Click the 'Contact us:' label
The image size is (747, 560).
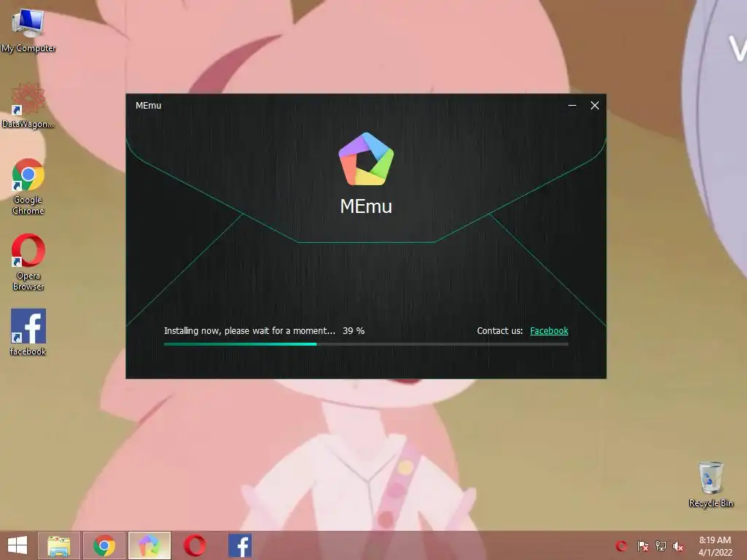point(500,330)
